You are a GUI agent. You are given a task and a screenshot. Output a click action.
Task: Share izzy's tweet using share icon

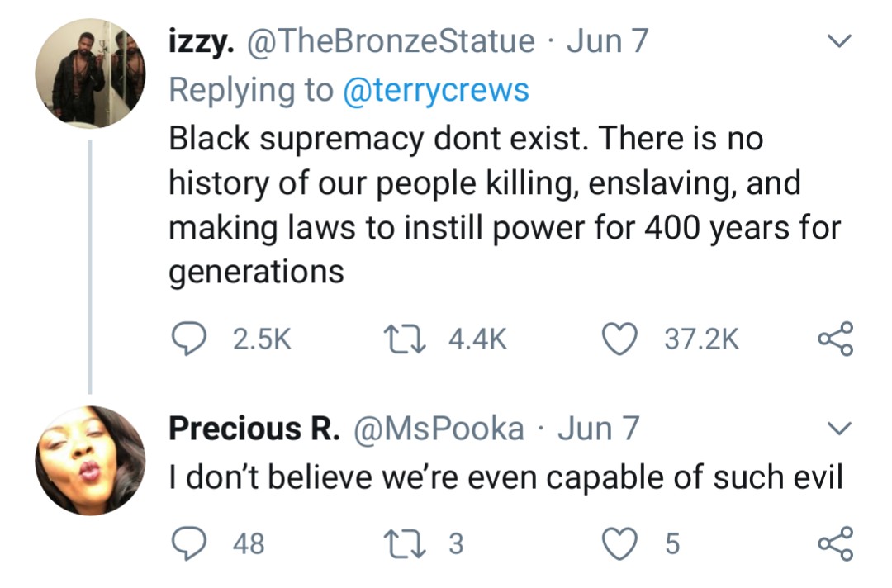click(x=834, y=340)
